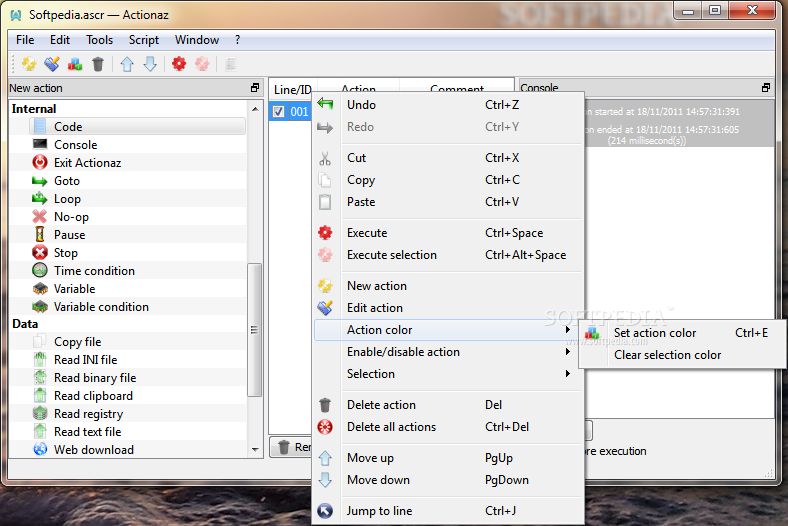Screen dimensions: 788x526
Task: Click the red Execute gear toolbar icon
Action: (x=179, y=64)
